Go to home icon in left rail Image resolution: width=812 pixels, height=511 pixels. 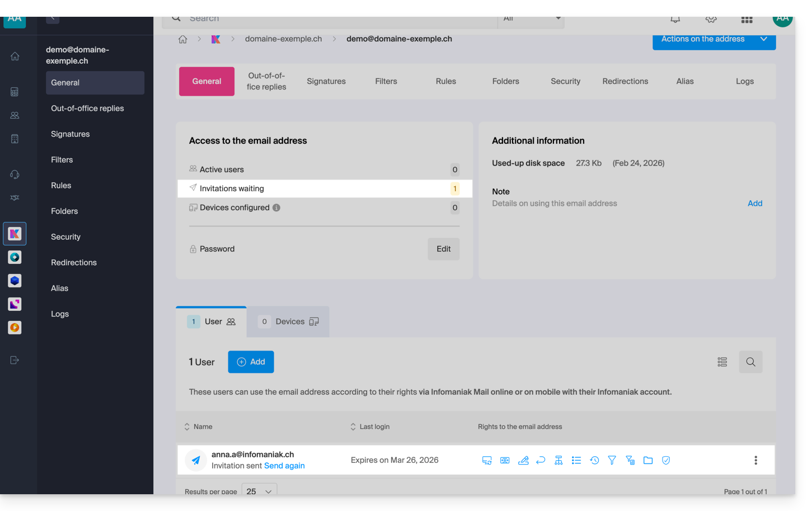15,56
